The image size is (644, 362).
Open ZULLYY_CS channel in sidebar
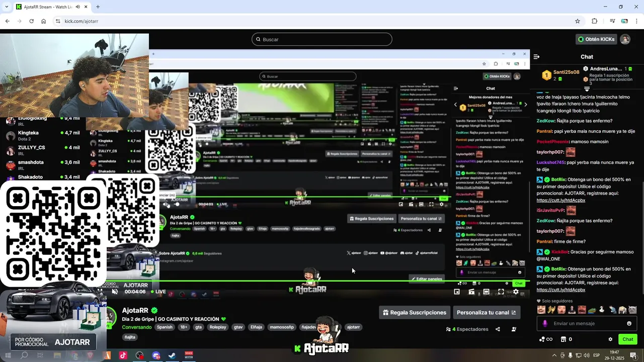coord(42,150)
